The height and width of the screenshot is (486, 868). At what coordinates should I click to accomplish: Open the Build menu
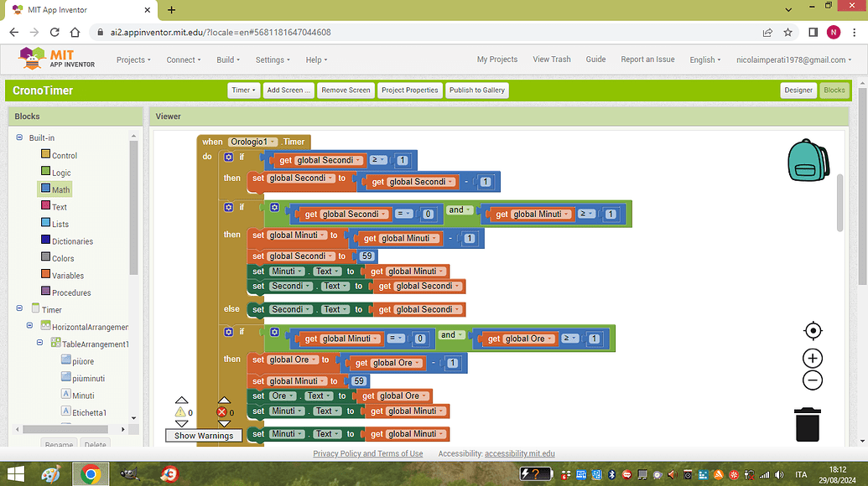[227, 59]
